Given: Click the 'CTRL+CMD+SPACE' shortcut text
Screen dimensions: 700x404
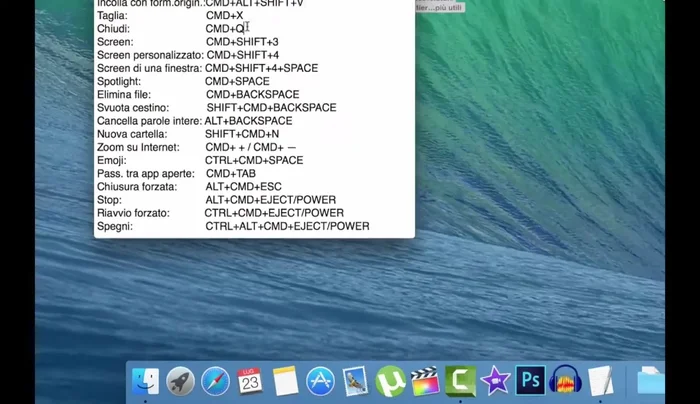Looking at the screenshot, I should (254, 160).
